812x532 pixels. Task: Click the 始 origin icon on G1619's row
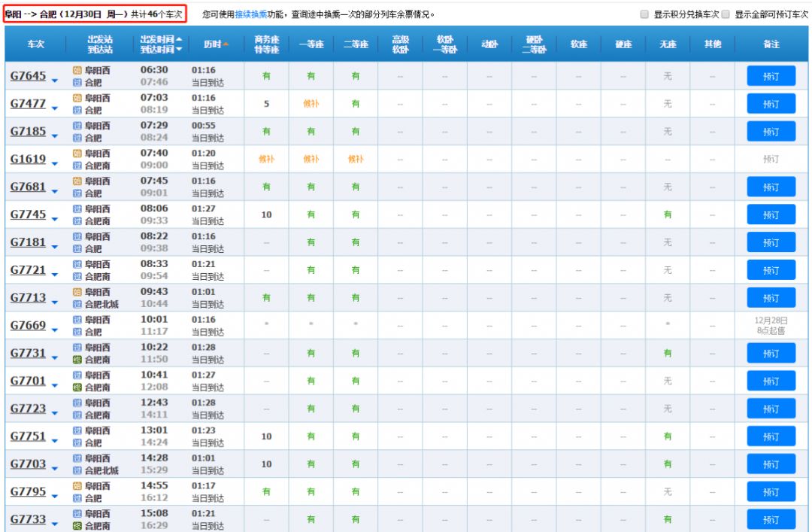[x=77, y=154]
